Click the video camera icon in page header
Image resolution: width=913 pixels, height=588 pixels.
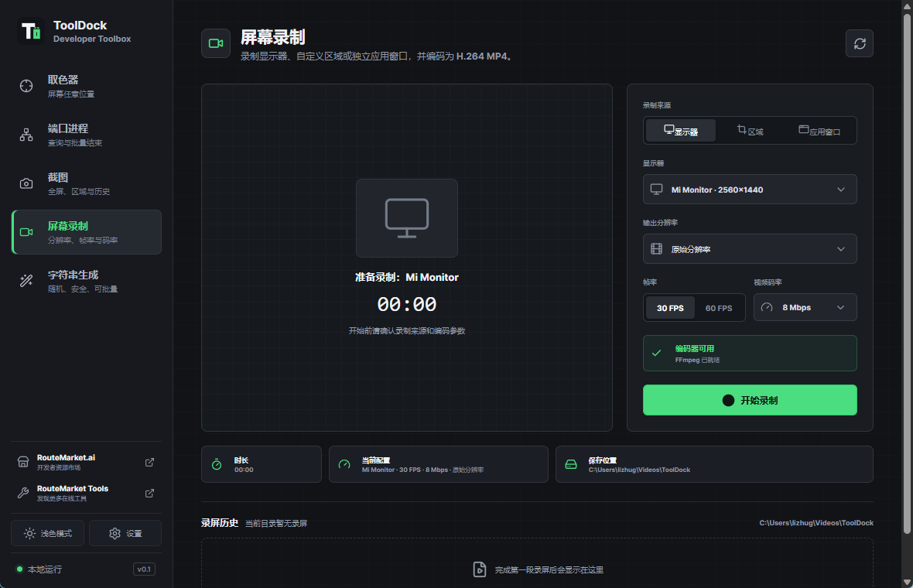[216, 43]
